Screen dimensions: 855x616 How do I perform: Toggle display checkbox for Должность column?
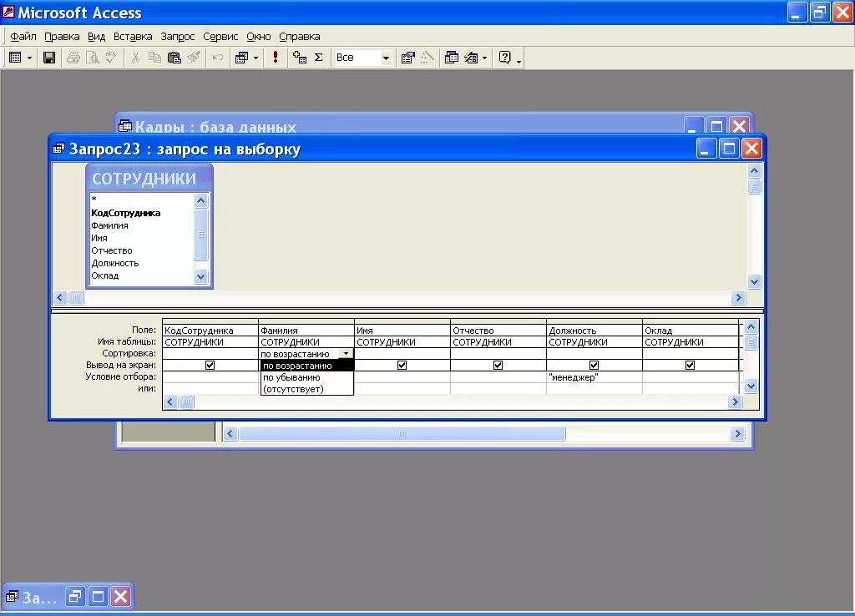coord(594,366)
